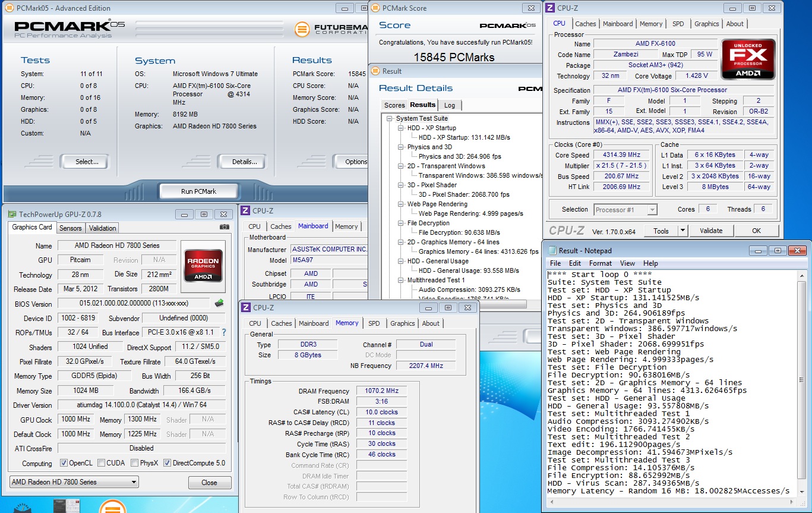
Task: Click the PCMark Score window title icon
Action: click(375, 8)
